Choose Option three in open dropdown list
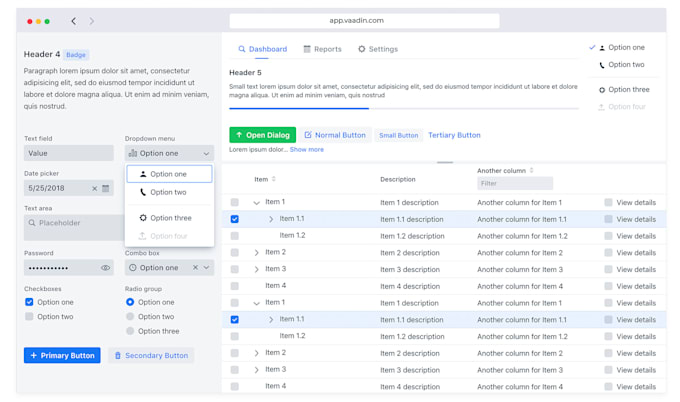 coord(170,218)
